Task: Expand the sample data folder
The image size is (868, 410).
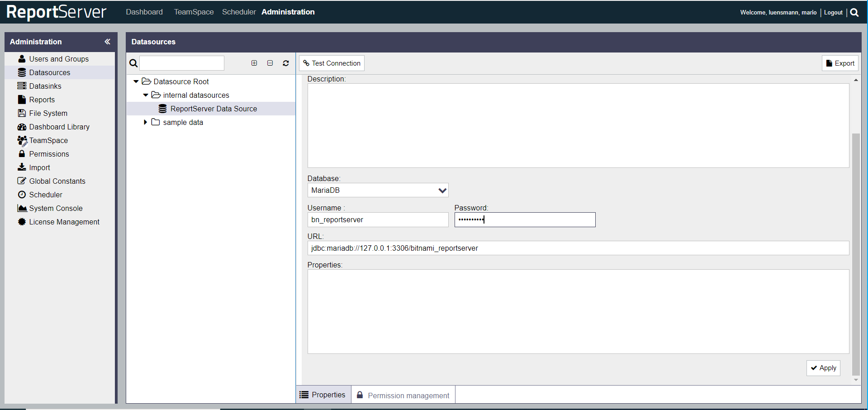Action: tap(145, 122)
